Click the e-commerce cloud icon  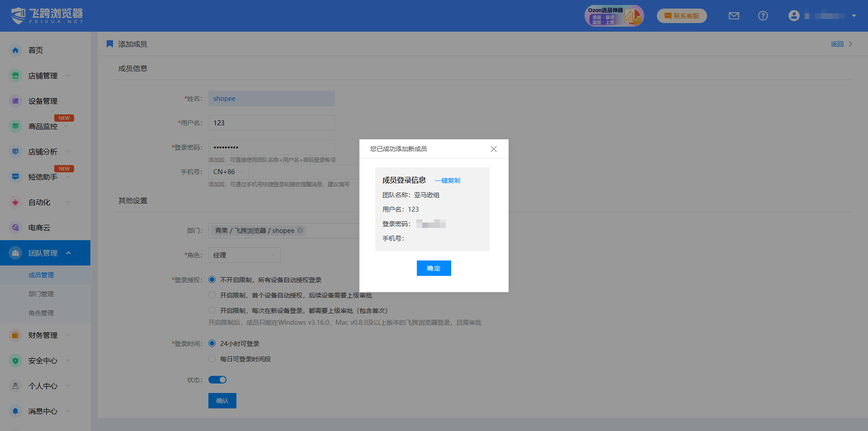coord(15,227)
